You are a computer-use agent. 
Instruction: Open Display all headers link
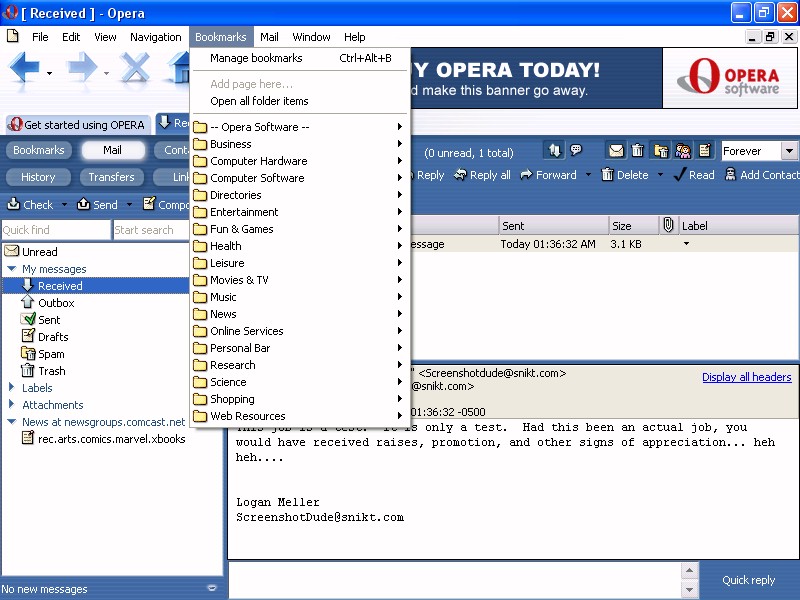(746, 377)
